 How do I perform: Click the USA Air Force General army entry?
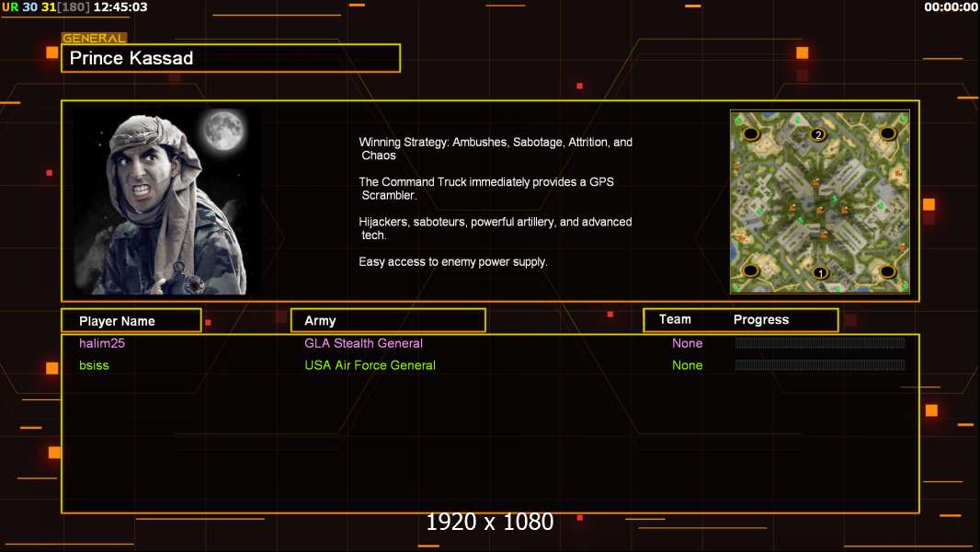(x=370, y=365)
